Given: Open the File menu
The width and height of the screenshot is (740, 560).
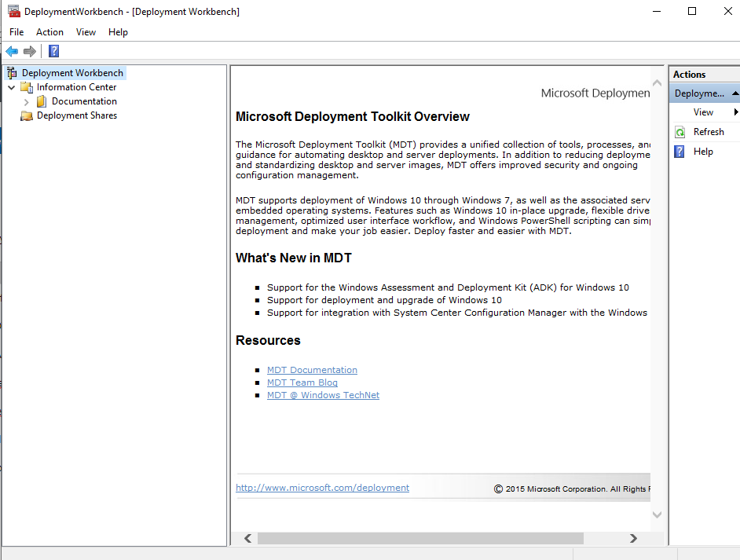Looking at the screenshot, I should pyautogui.click(x=16, y=32).
